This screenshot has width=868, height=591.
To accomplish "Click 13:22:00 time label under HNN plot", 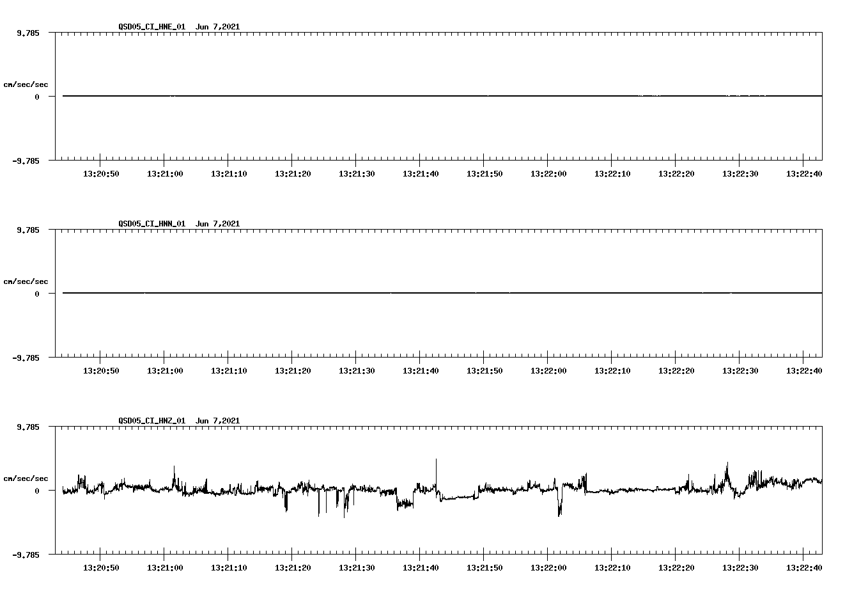I will click(548, 371).
